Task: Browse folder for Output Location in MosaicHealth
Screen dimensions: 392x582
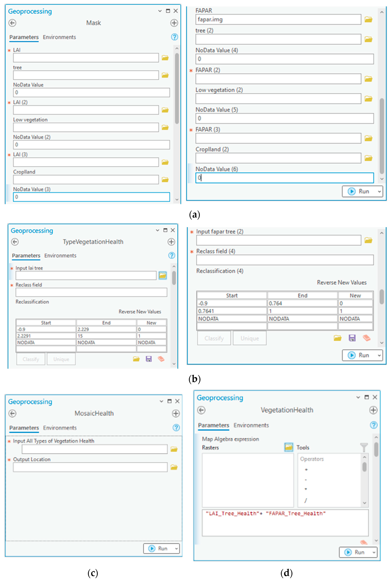Action: [174, 467]
